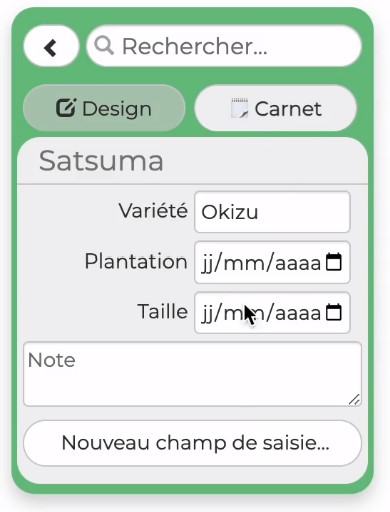Click inside the Note text area
This screenshot has height=512, width=390.
tap(192, 374)
